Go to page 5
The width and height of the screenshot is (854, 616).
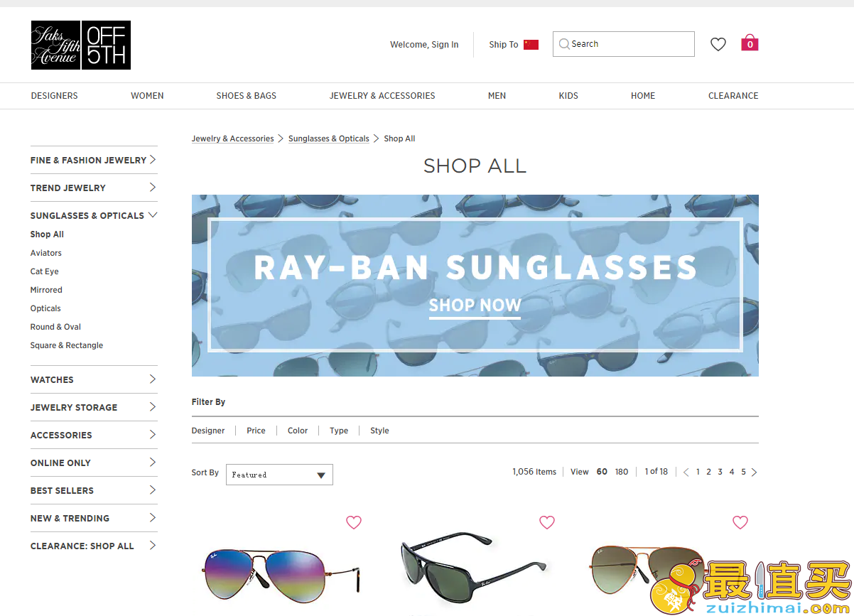(743, 472)
